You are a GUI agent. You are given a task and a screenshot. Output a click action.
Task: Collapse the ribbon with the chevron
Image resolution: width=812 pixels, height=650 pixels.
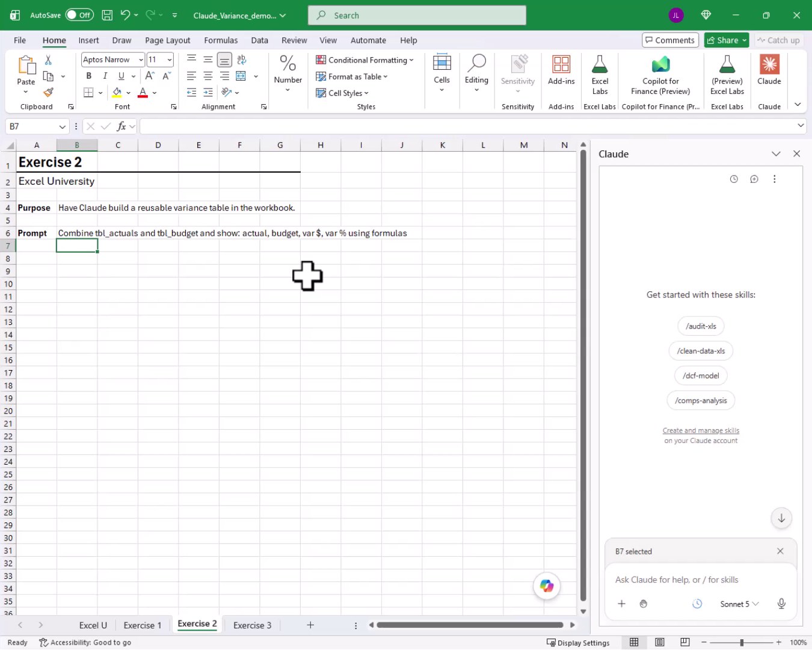(798, 105)
